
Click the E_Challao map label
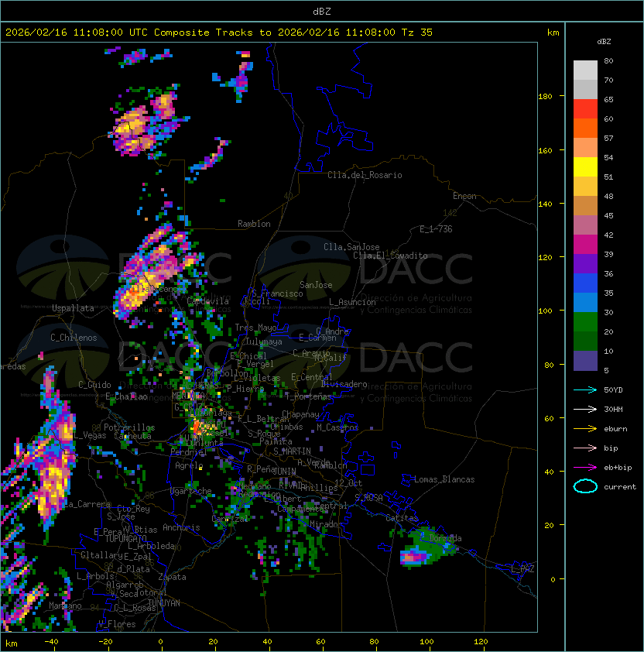(x=126, y=396)
